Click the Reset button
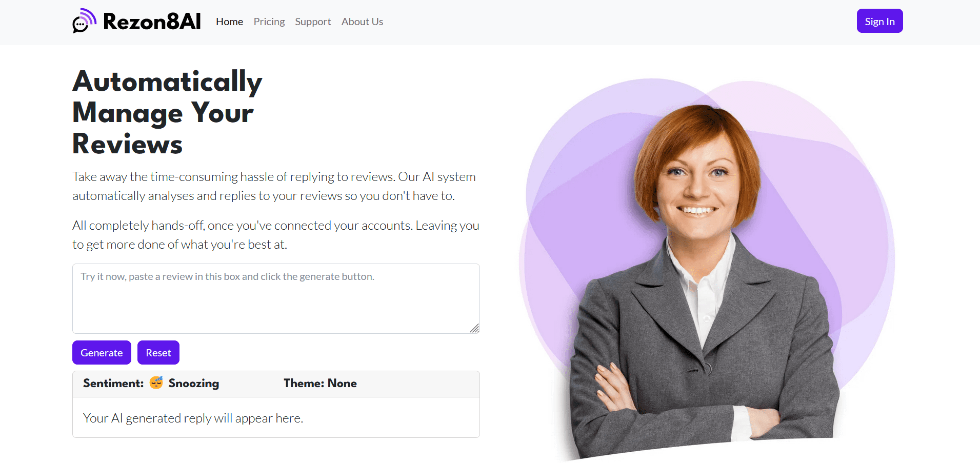Viewport: 980px width, 463px height. tap(158, 353)
